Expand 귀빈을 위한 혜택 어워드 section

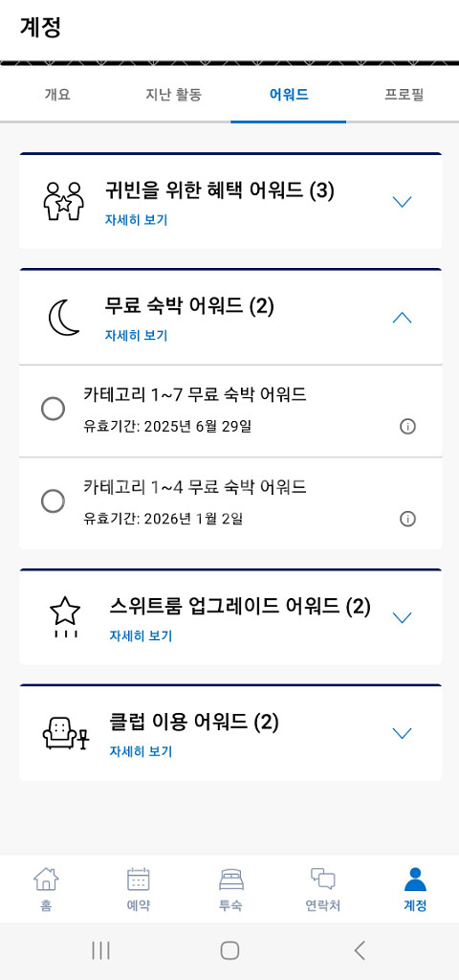coord(403,202)
